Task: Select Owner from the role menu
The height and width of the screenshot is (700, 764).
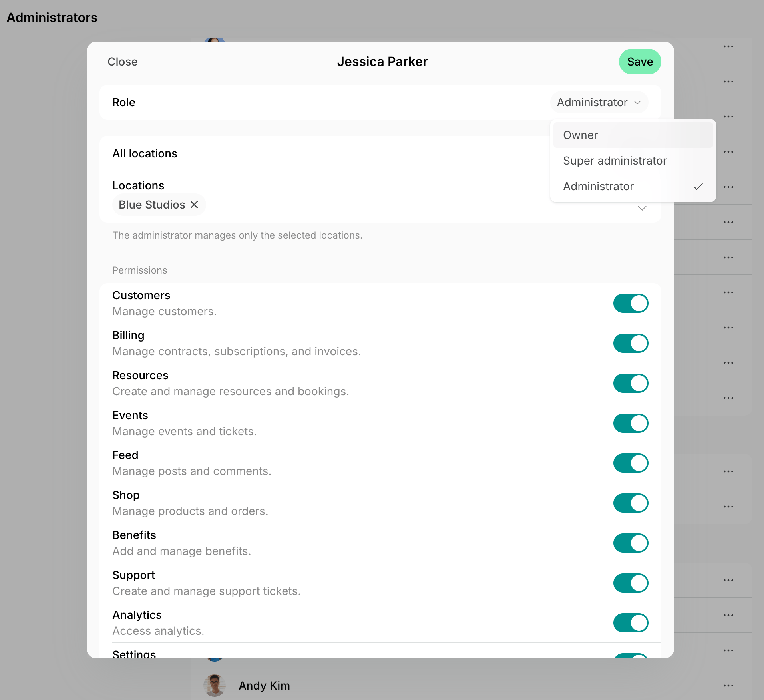Action: click(x=633, y=135)
